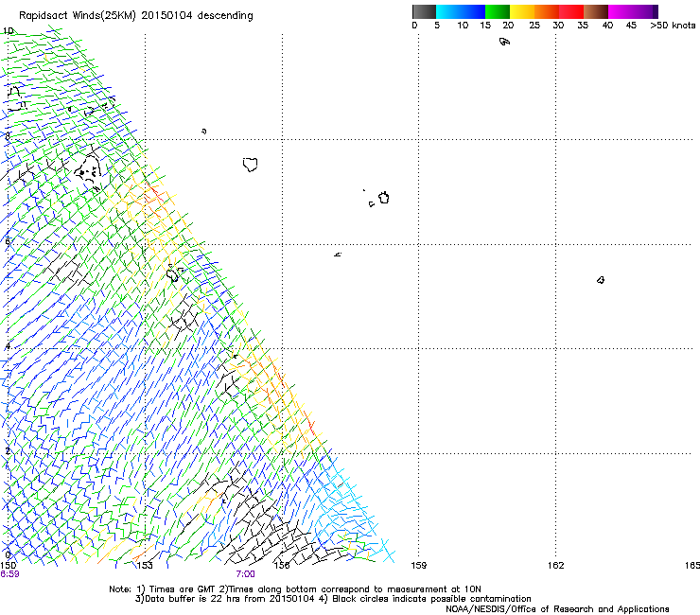
Task: Select the orange 25-30 knots color band
Action: click(x=547, y=11)
